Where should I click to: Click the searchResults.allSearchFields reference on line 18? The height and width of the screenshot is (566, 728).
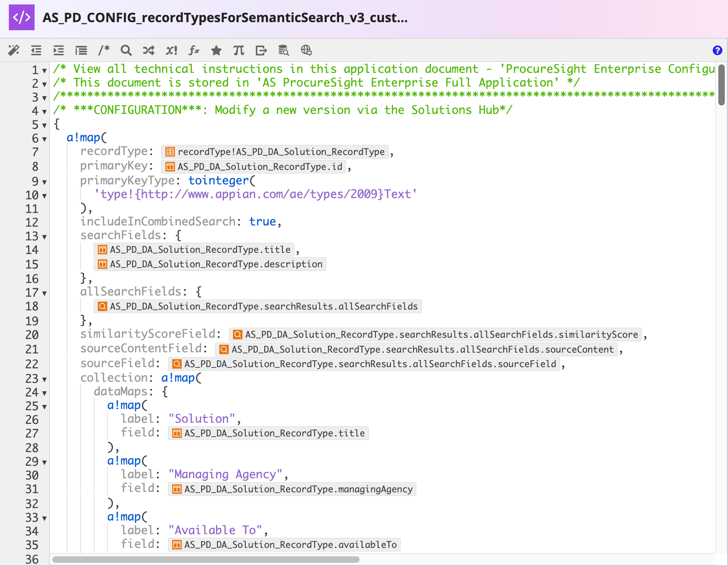[x=258, y=306]
